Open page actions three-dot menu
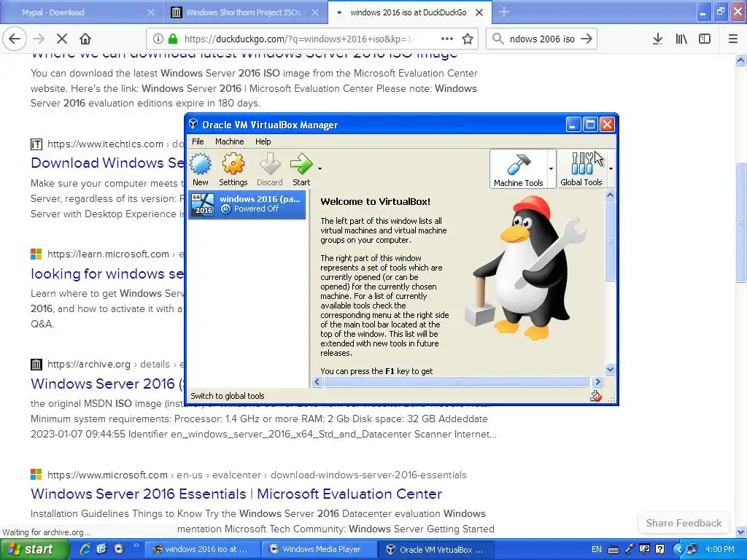 point(447,39)
